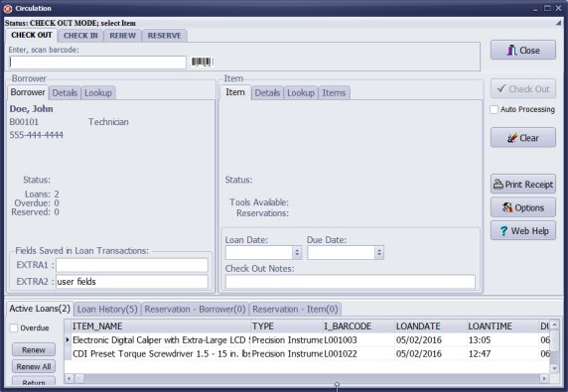This screenshot has height=392, width=568.
Task: Toggle the Overdue filter checkbox
Action: pyautogui.click(x=14, y=327)
